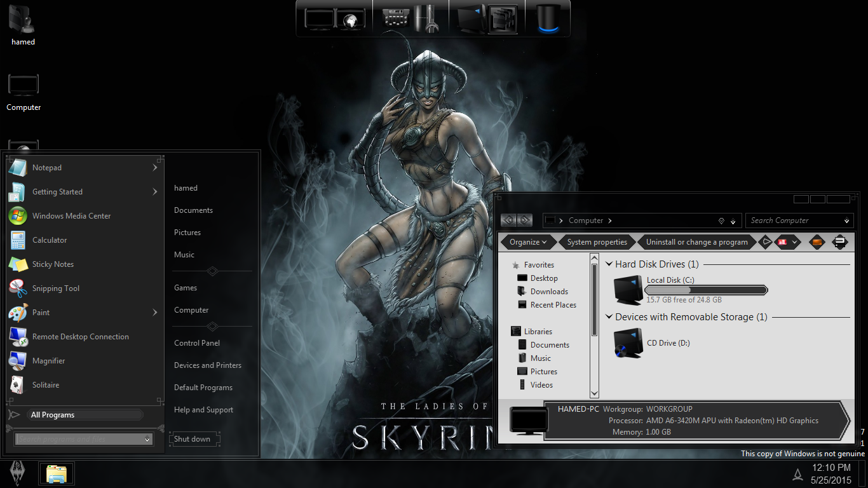The width and height of the screenshot is (868, 488).
Task: Open Windows Explorer from the taskbar
Action: [x=56, y=473]
